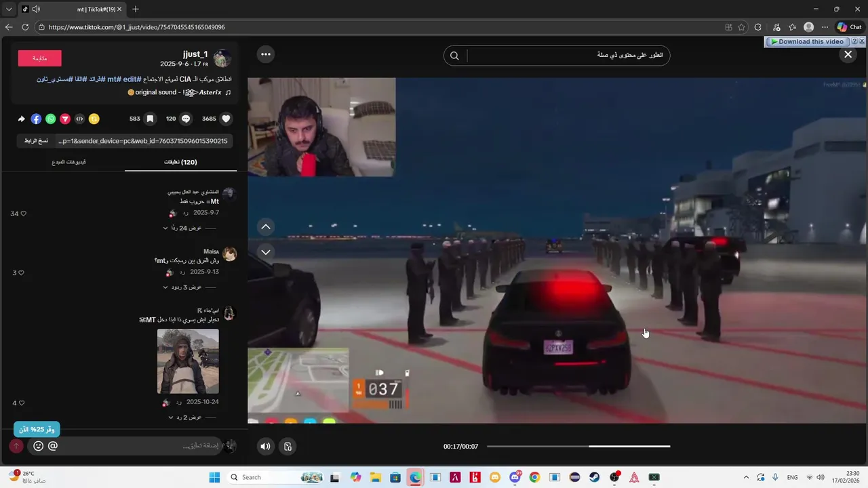Open Copilot Chat in Edge
This screenshot has height=488, width=868.
pos(849,27)
